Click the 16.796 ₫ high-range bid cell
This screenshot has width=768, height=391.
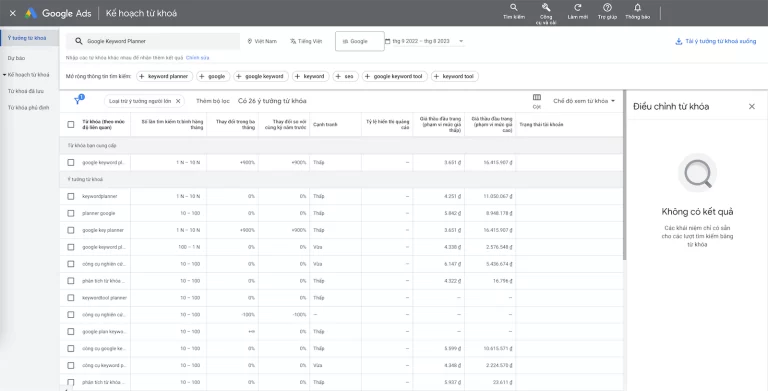click(503, 281)
